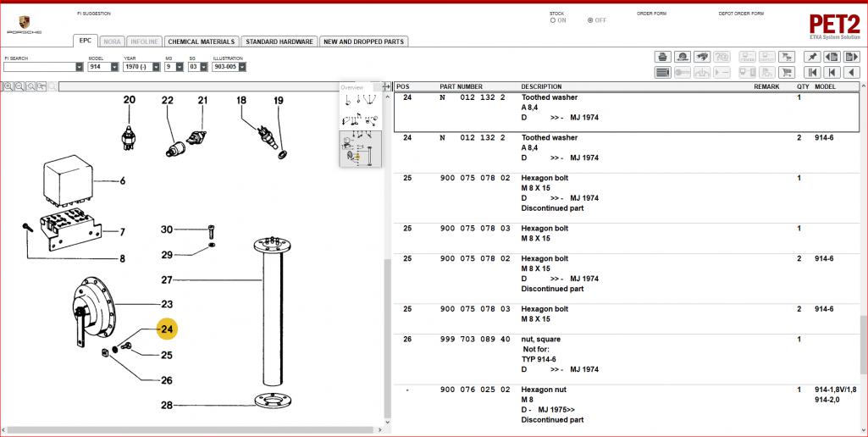Click callout number 6 in diagram

point(122,180)
